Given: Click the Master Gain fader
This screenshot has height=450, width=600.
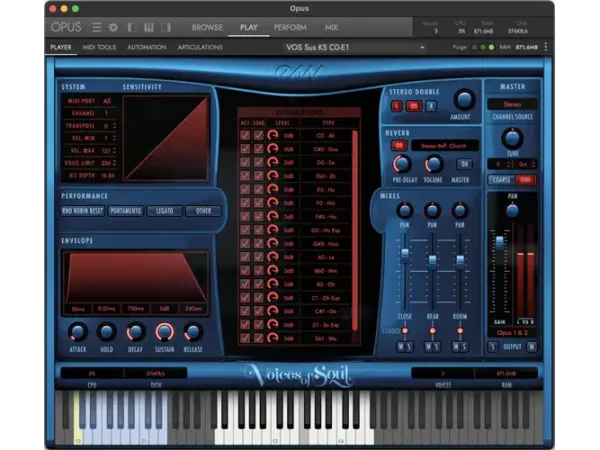Looking at the screenshot, I should coord(499,242).
